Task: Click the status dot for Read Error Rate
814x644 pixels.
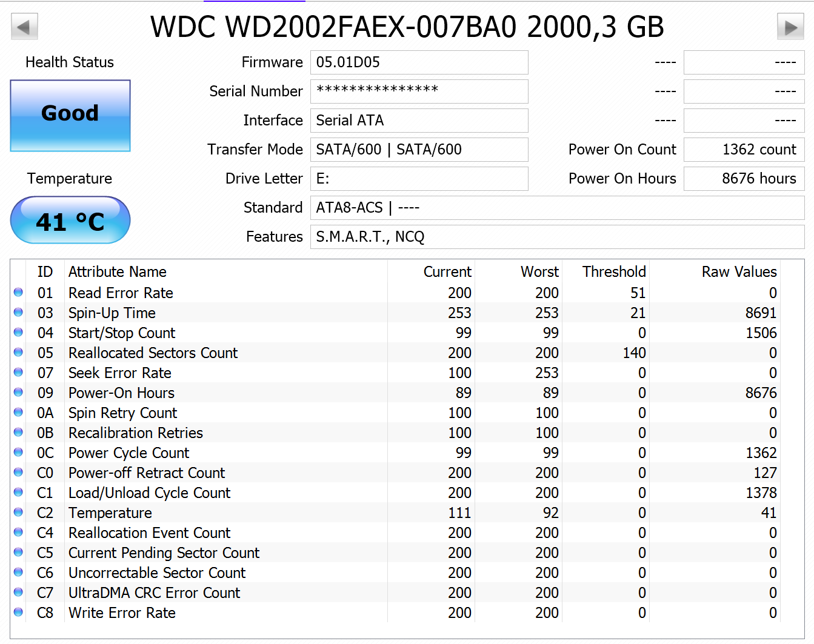Action: pos(18,292)
